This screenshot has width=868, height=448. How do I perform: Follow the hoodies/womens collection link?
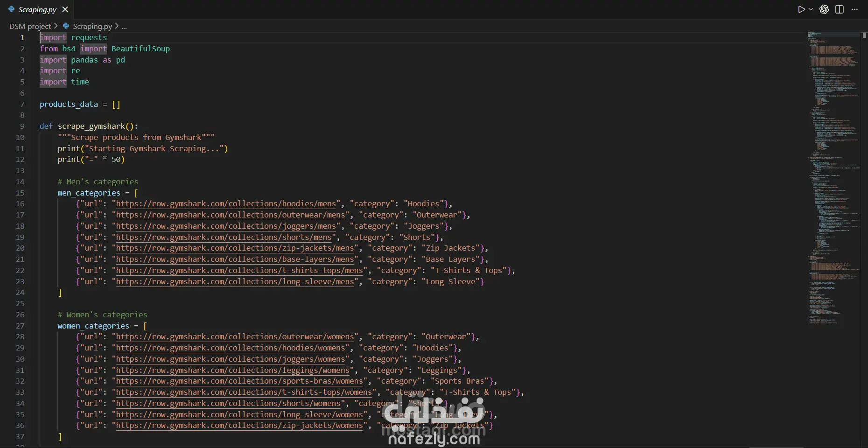(231, 348)
